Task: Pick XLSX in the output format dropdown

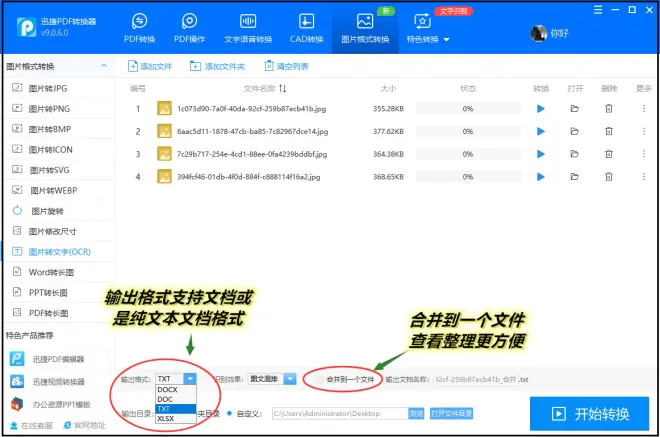Action: coord(166,418)
